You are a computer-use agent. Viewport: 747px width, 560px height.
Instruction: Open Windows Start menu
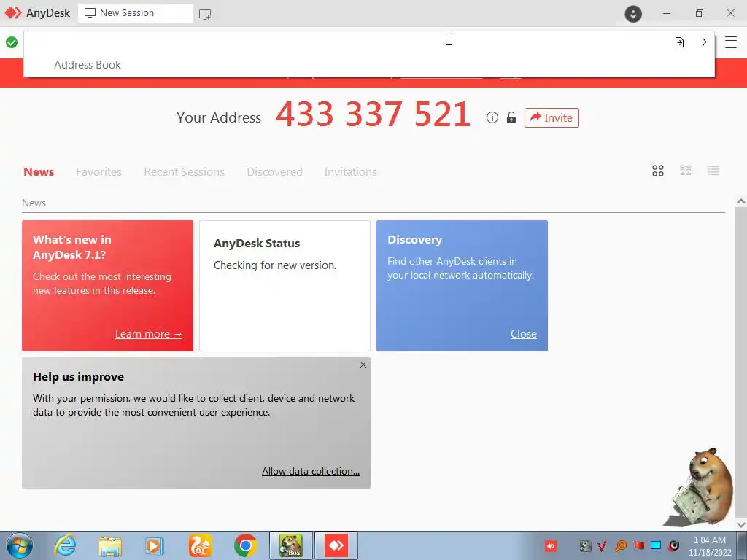tap(20, 545)
